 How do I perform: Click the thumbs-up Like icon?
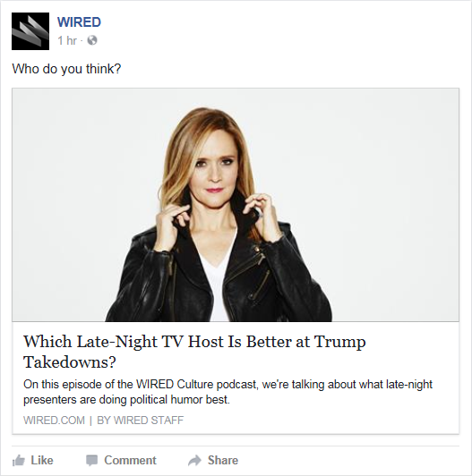(19, 460)
